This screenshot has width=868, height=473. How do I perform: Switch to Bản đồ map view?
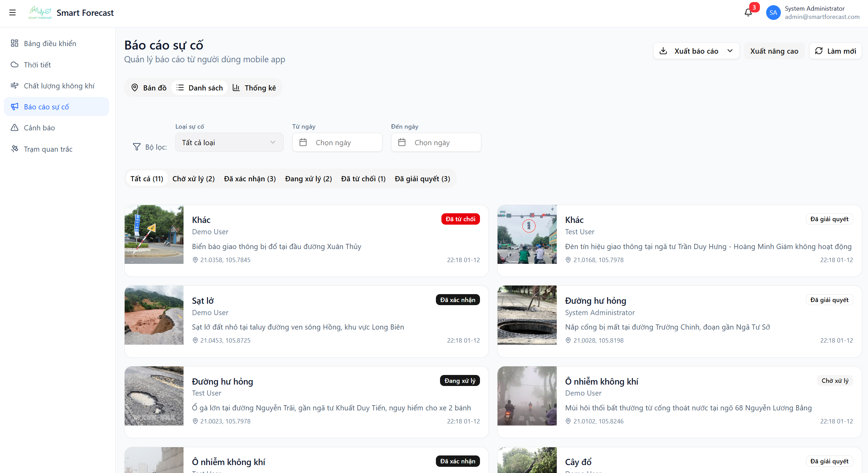[x=149, y=88]
